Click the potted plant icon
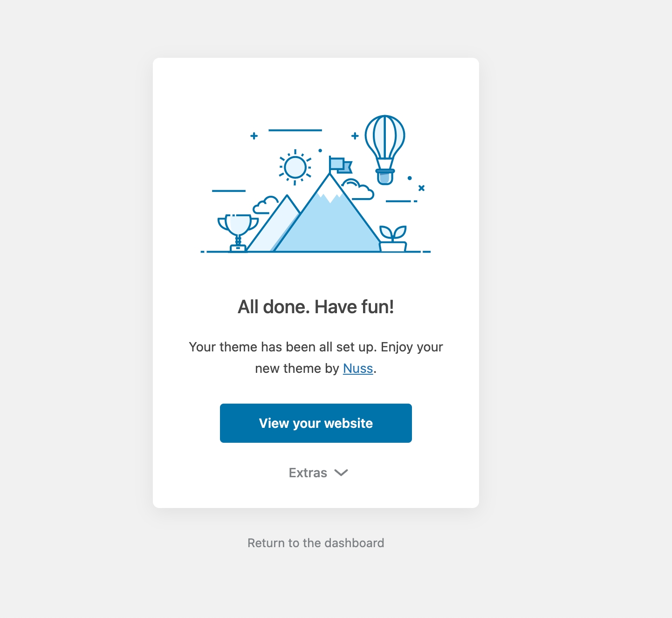Screen dimensions: 672x618 393,239
